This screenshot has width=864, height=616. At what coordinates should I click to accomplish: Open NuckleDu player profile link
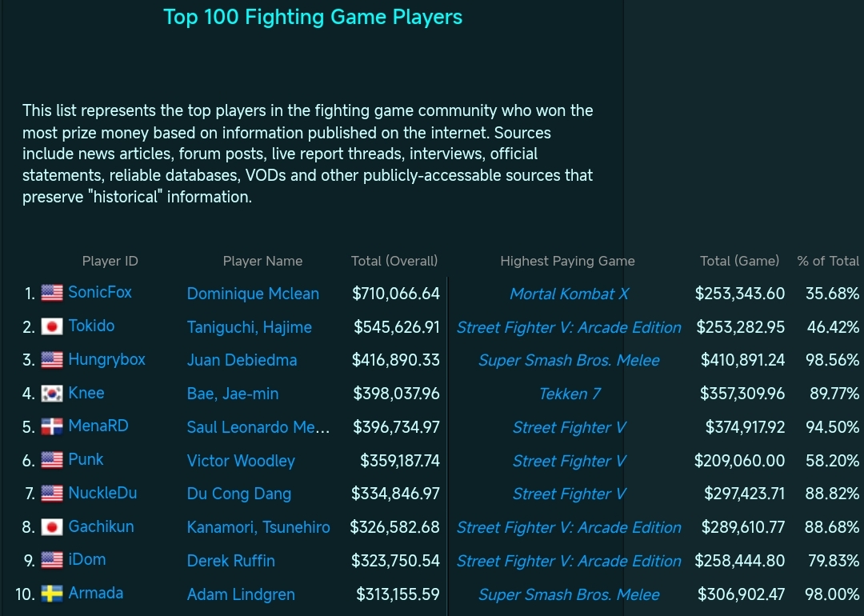tap(102, 493)
